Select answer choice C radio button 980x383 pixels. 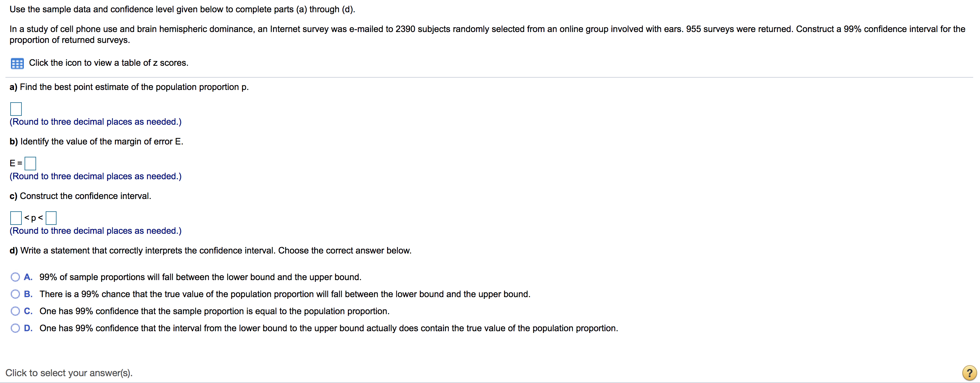click(15, 311)
